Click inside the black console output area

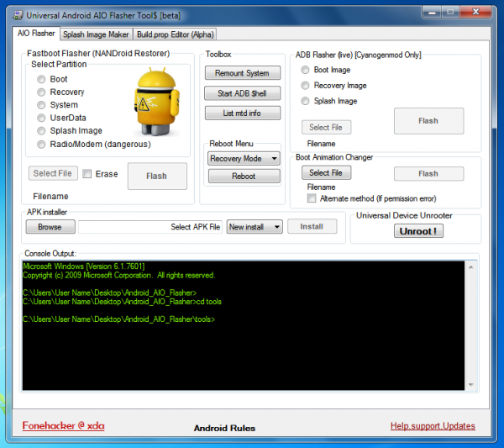coord(244,325)
